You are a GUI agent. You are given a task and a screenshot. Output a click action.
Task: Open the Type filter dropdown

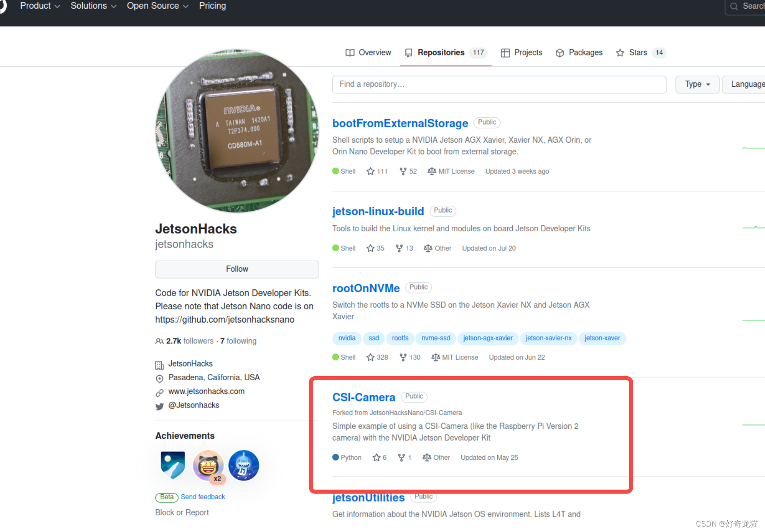tap(697, 85)
